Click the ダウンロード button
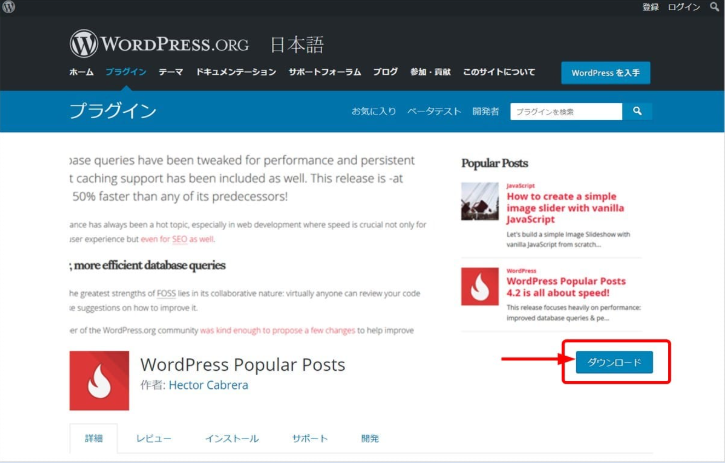The width and height of the screenshot is (725, 463). 614,362
